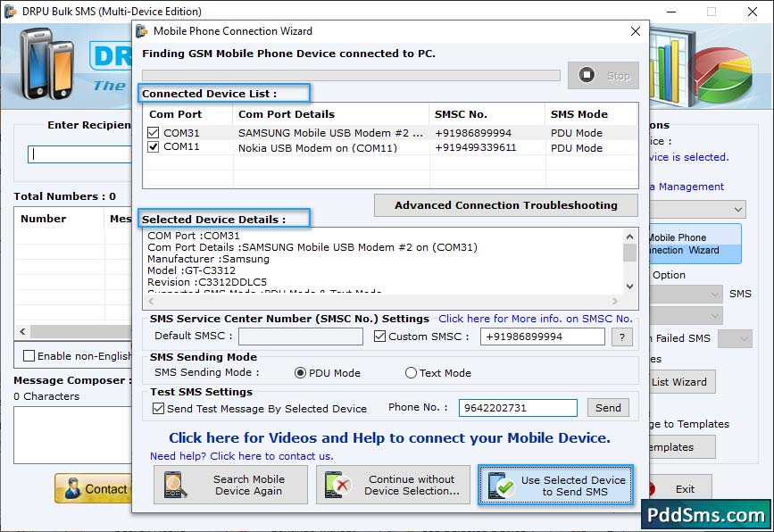Click Use Selected Device to Send SMS
This screenshot has height=532, width=774.
pyautogui.click(x=555, y=485)
